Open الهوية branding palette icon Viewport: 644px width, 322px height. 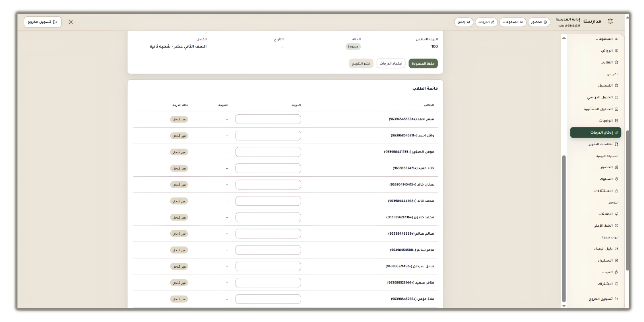coord(617,272)
